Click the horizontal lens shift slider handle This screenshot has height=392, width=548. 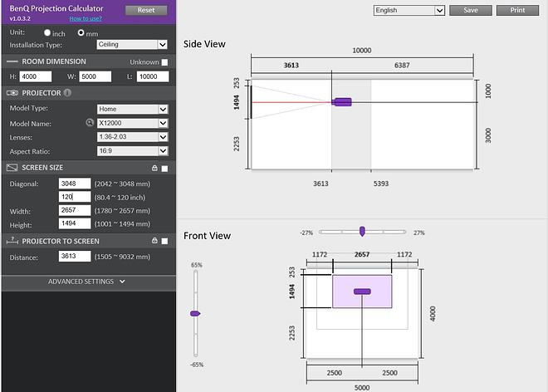pyautogui.click(x=362, y=231)
